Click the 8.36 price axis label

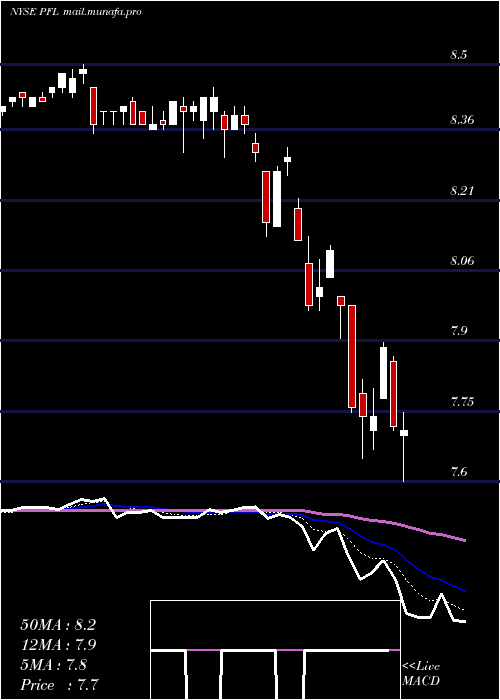462,120
